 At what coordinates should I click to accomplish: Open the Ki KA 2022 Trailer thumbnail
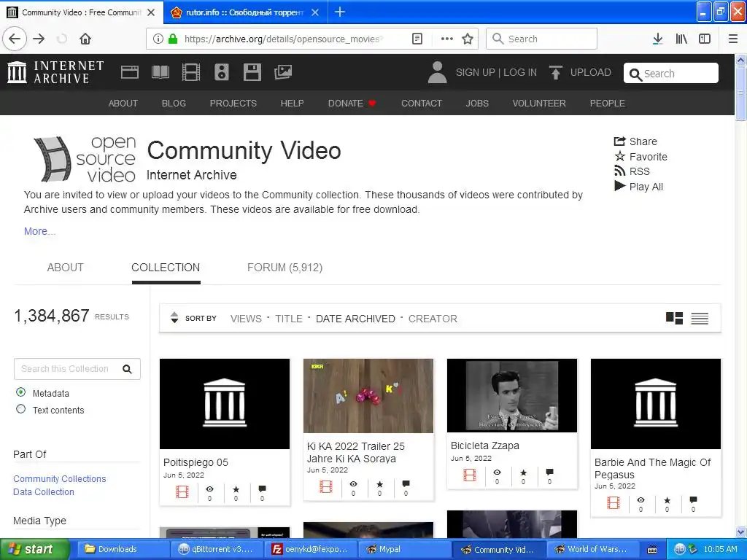click(368, 396)
